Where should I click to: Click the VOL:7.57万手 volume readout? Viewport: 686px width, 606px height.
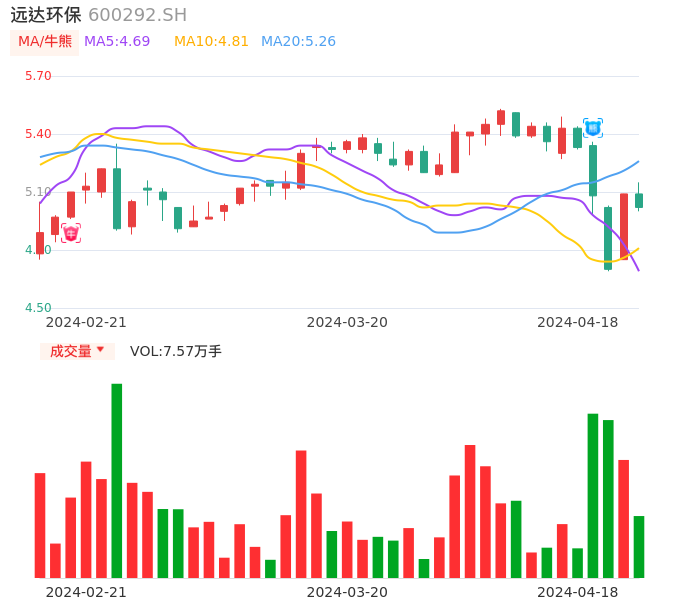pyautogui.click(x=176, y=351)
